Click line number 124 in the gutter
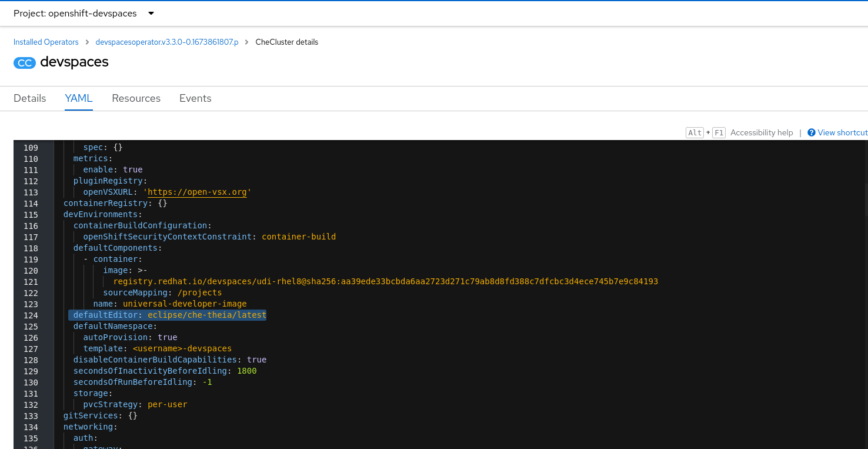This screenshot has width=868, height=449. [x=31, y=315]
